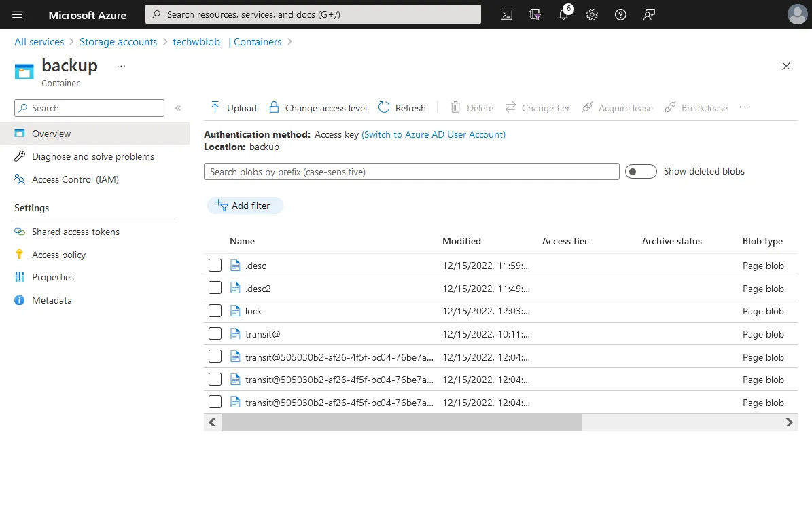Click the horizontal scrollbar right arrow

coord(789,422)
